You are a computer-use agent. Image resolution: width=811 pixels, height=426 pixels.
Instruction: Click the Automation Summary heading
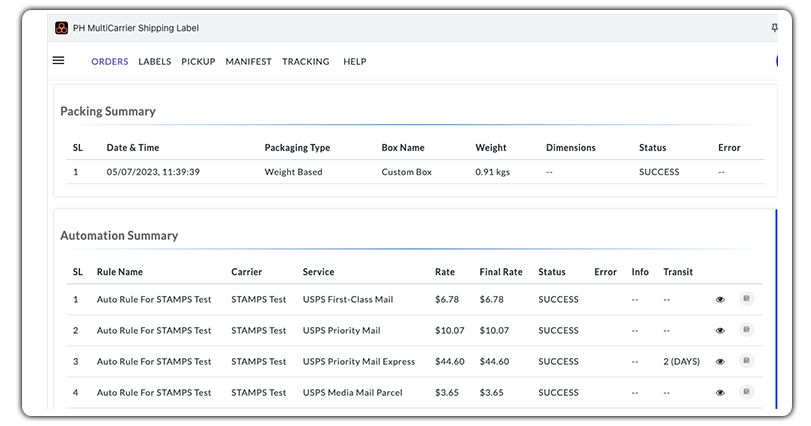coord(119,236)
